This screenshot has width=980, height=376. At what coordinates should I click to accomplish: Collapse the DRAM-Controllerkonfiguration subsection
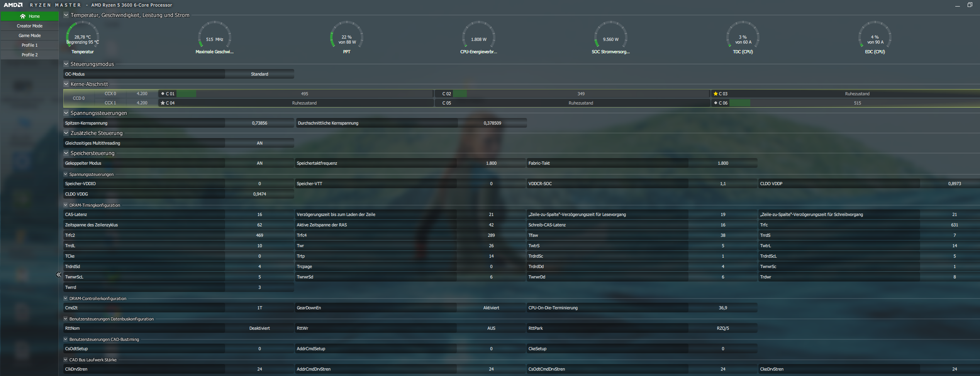pyautogui.click(x=66, y=298)
